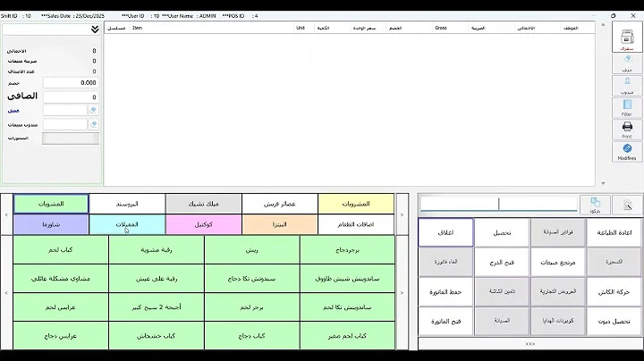Page categories right with the > arrow

[402, 214]
